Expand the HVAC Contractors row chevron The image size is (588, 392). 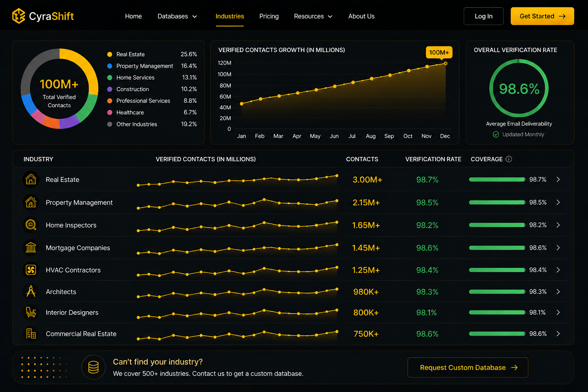click(x=558, y=270)
